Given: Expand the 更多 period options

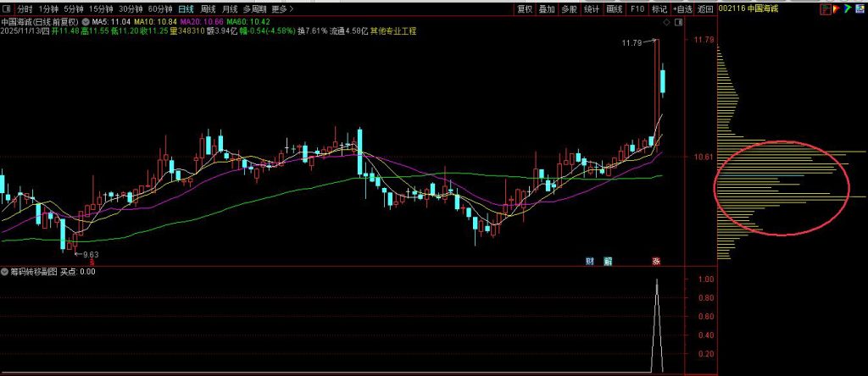Looking at the screenshot, I should point(282,8).
